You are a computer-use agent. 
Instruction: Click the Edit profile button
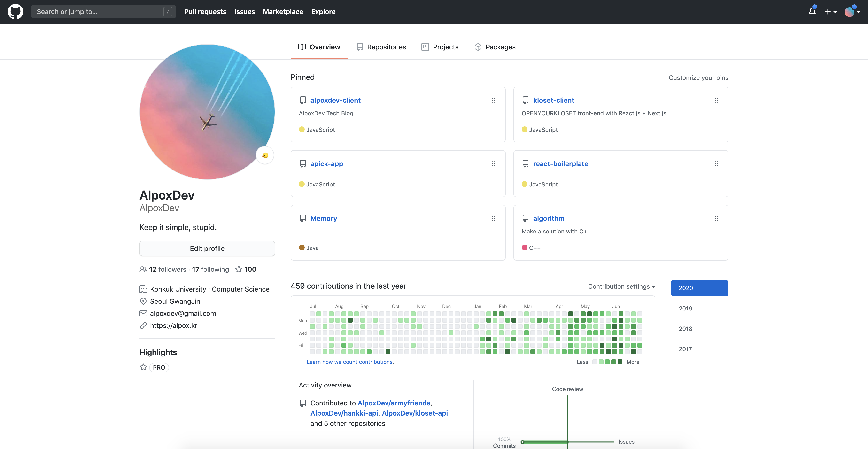(x=207, y=248)
